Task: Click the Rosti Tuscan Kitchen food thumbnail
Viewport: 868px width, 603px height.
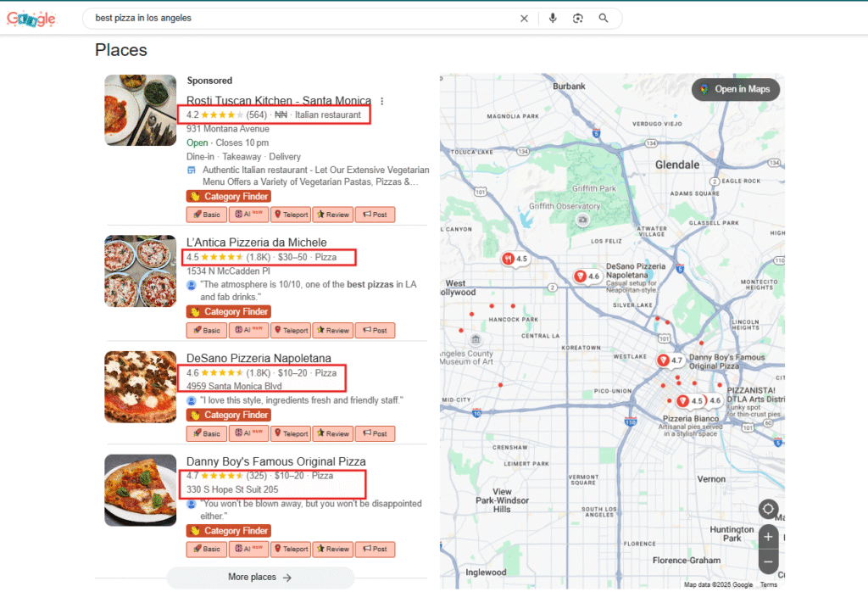Action: (141, 110)
